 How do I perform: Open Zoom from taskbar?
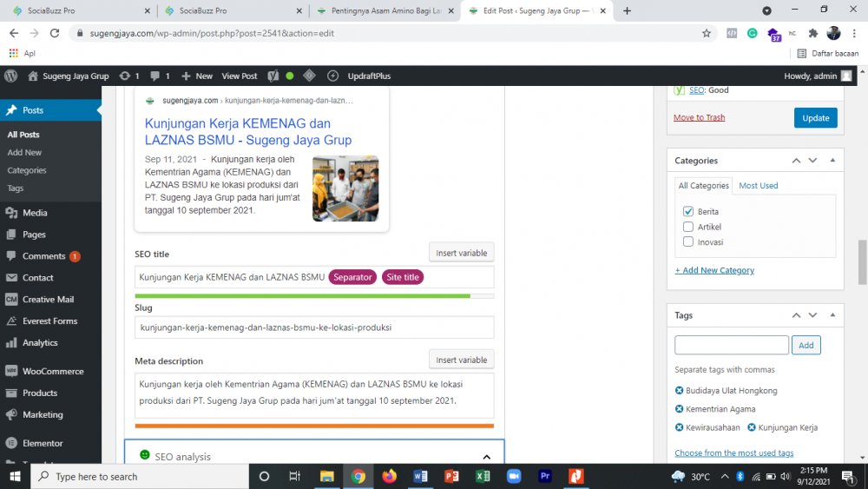point(514,476)
